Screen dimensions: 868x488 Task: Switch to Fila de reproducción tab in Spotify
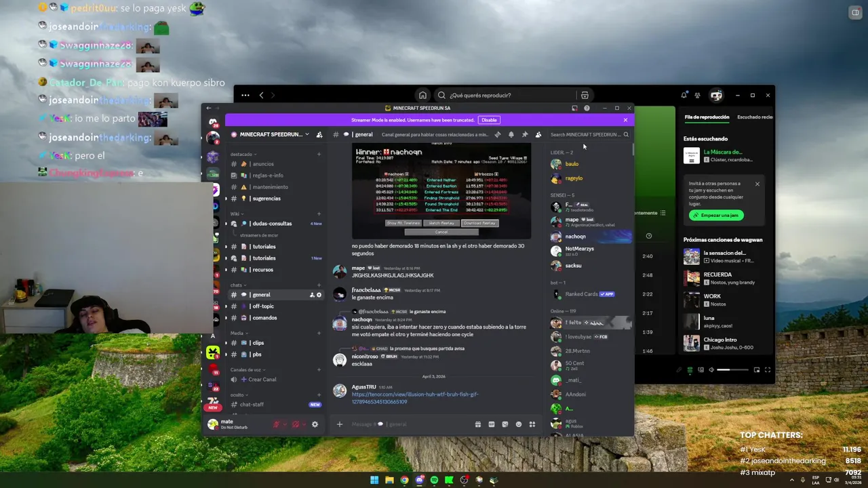click(x=707, y=117)
